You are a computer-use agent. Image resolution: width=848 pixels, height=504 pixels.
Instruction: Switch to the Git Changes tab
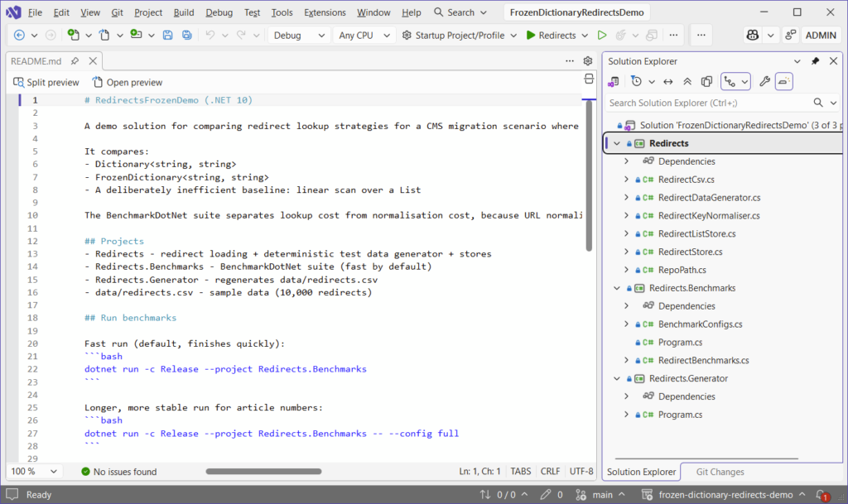pyautogui.click(x=719, y=472)
